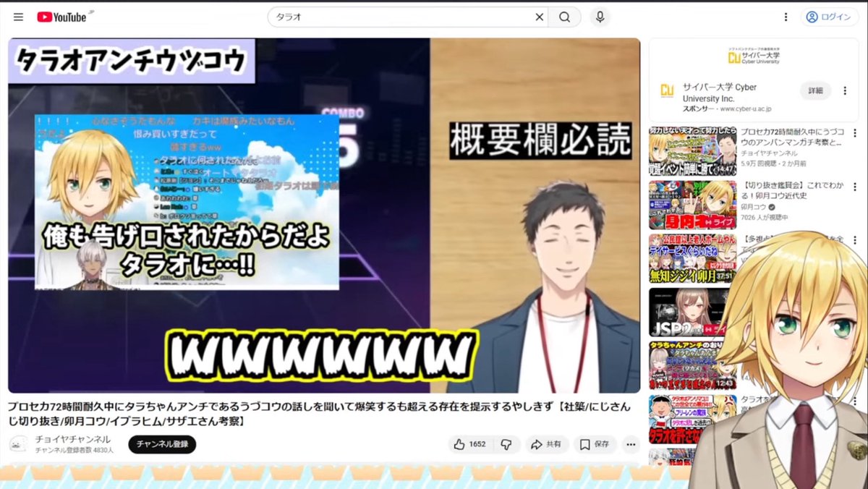Open サイバー大学 Cyber University Inc. ad title
The height and width of the screenshot is (489, 868).
720,93
